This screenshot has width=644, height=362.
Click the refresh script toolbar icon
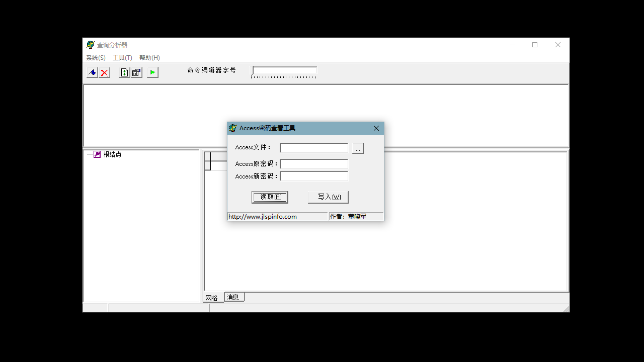124,72
